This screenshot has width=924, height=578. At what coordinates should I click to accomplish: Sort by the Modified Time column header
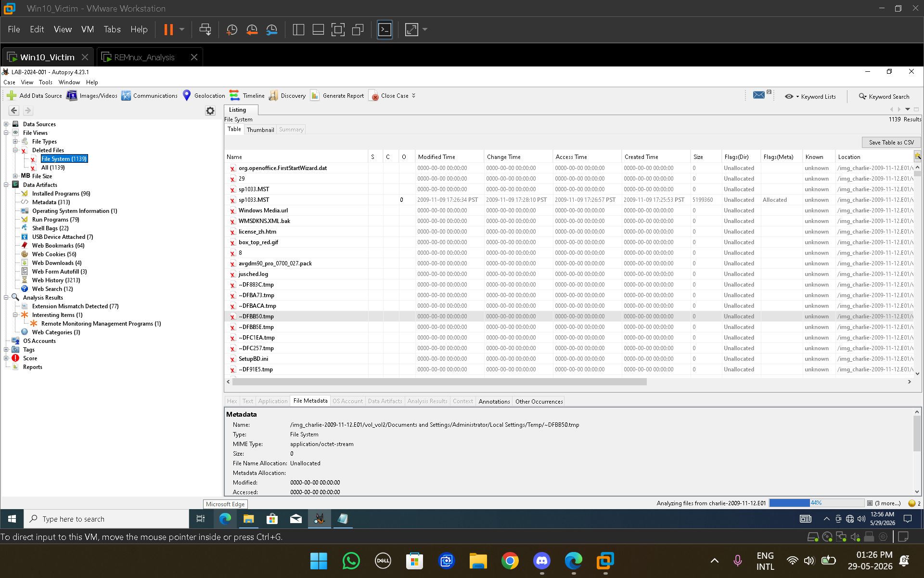point(449,157)
